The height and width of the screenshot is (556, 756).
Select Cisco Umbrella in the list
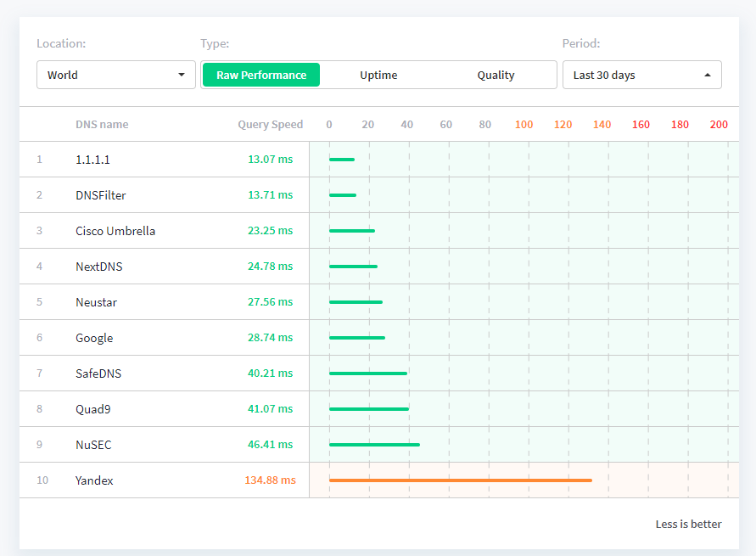coord(115,231)
